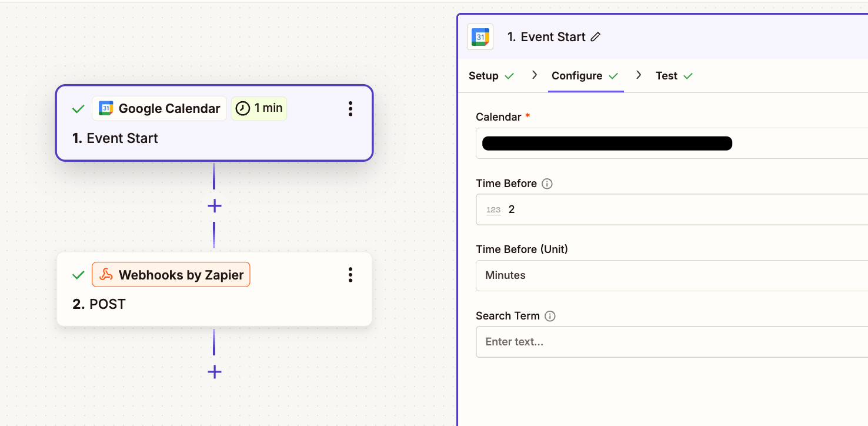Open the Calendar selection field
Viewport: 868px width, 426px height.
(x=670, y=143)
